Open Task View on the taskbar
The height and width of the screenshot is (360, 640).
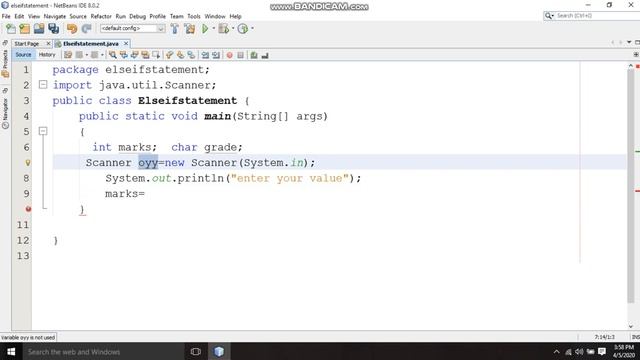196,351
